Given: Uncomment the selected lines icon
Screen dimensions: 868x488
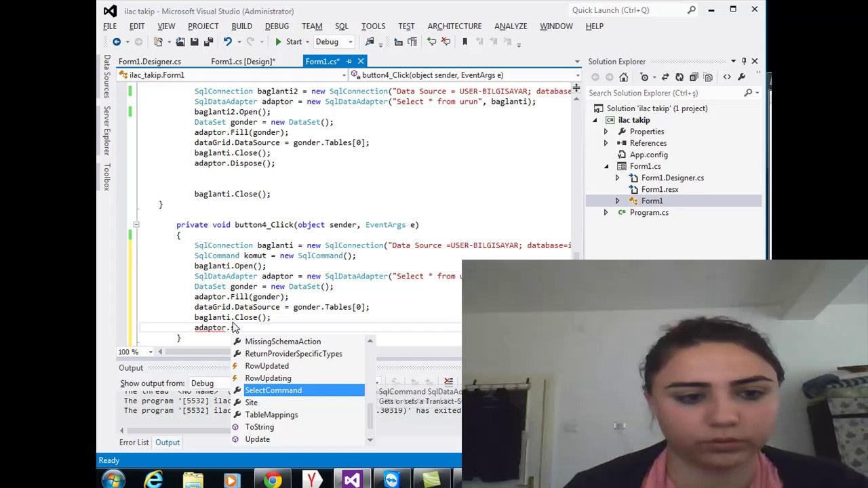Looking at the screenshot, I should click(x=446, y=42).
